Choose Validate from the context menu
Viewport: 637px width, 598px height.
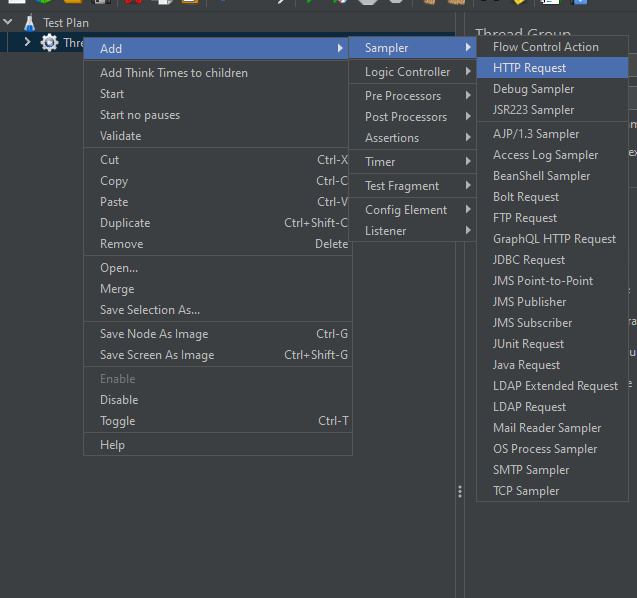point(216,136)
